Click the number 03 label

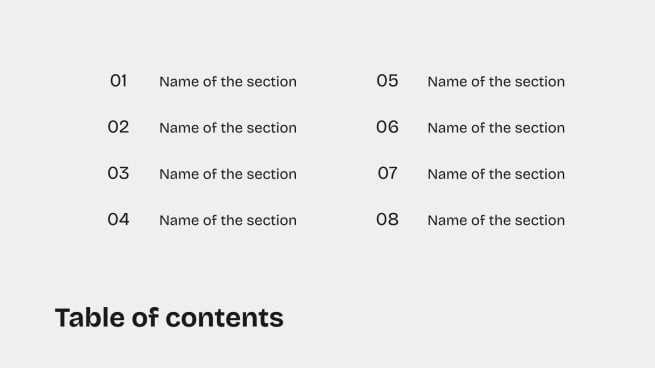[x=118, y=173]
